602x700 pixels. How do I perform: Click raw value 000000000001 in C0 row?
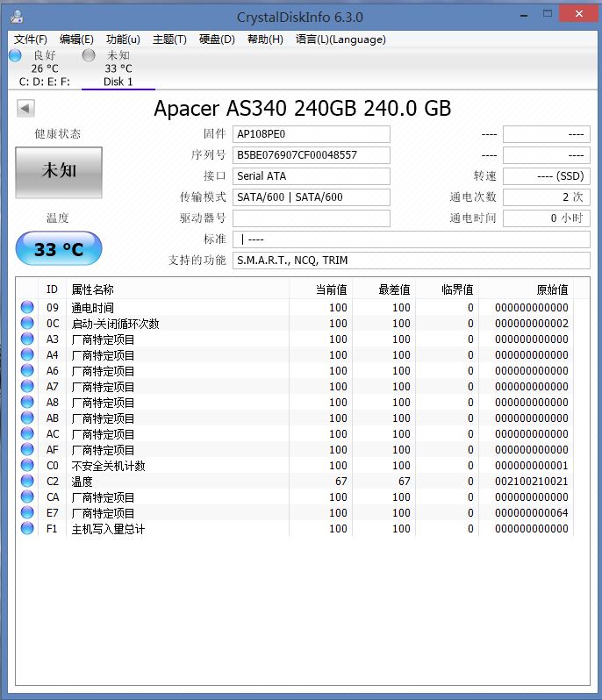(532, 466)
